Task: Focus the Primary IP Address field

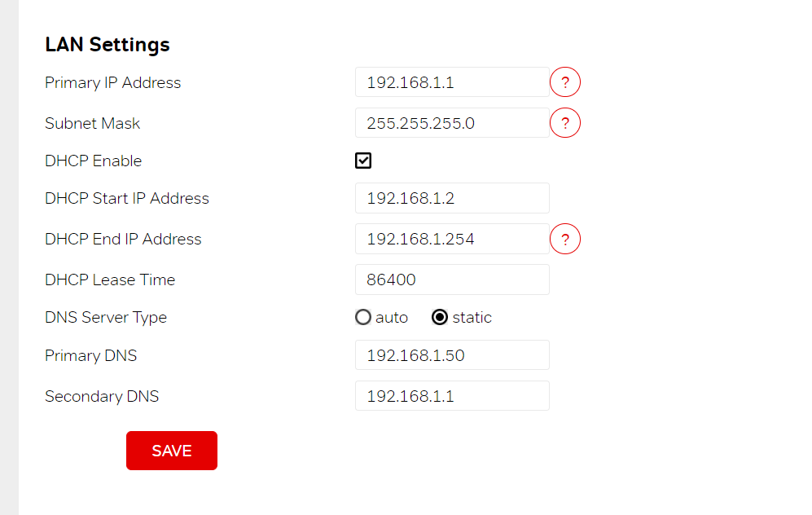Action: tap(452, 81)
